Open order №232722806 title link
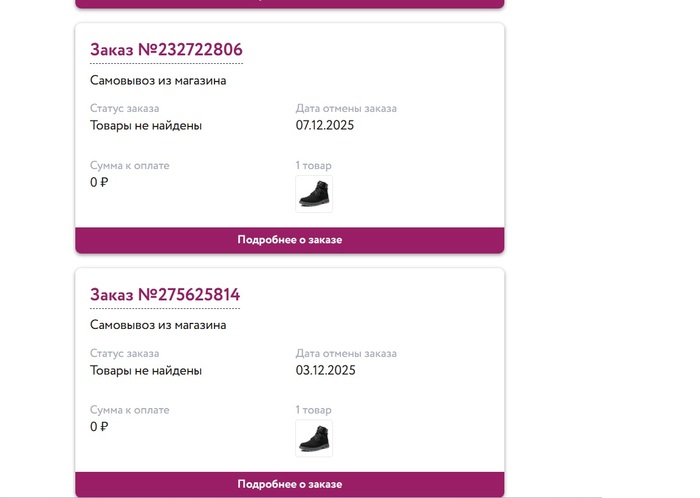The height and width of the screenshot is (498, 700). pos(166,50)
